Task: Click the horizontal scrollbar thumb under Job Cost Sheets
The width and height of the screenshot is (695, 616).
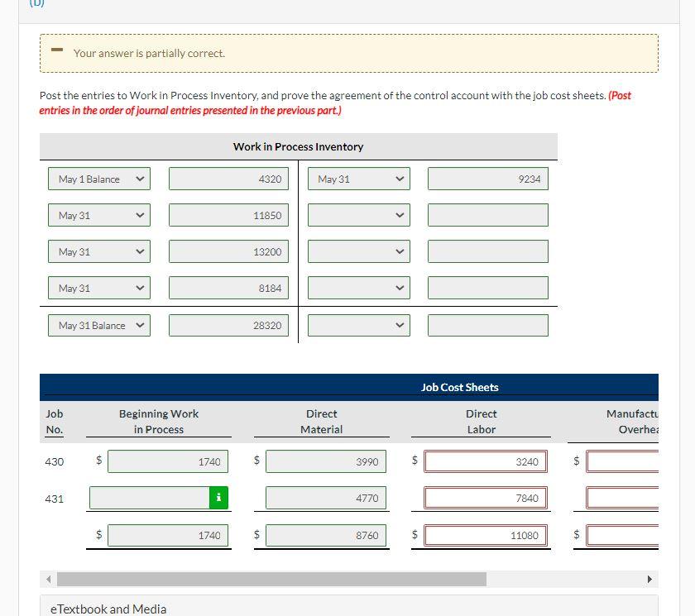Action: pyautogui.click(x=271, y=579)
